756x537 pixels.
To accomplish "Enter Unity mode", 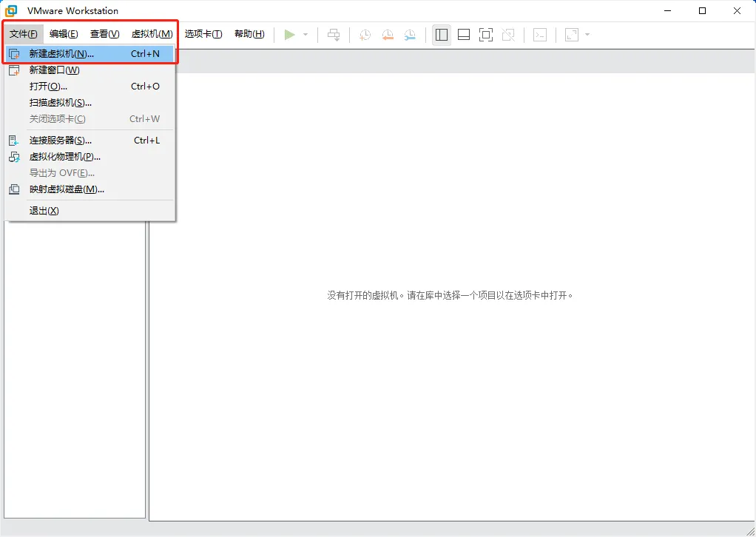I will [x=507, y=34].
